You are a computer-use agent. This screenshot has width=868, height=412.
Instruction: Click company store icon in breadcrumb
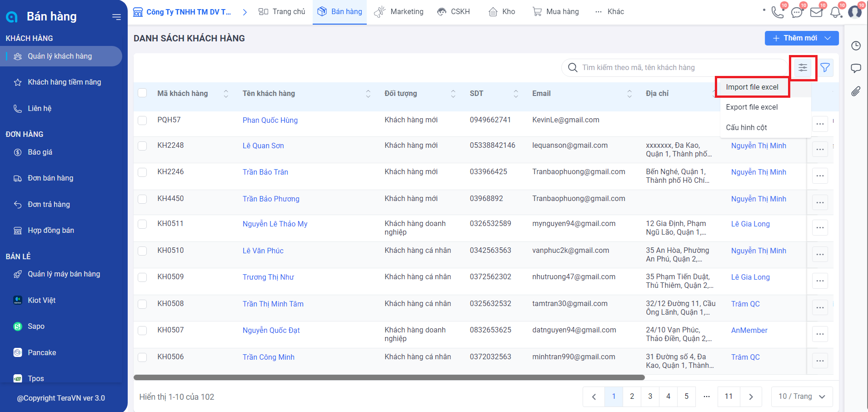coord(138,12)
